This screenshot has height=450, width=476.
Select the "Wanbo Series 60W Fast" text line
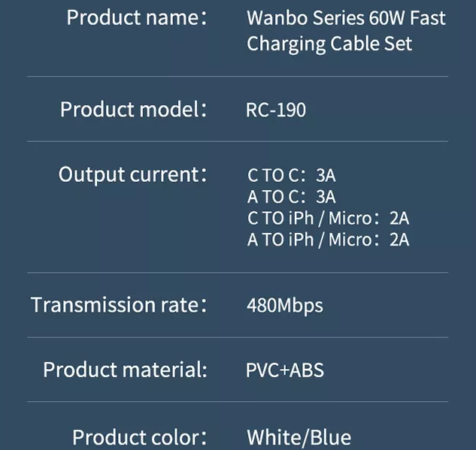346,17
